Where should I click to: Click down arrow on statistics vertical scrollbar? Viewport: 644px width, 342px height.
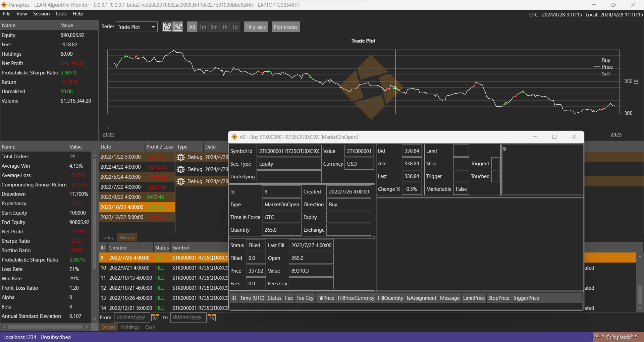click(95, 319)
